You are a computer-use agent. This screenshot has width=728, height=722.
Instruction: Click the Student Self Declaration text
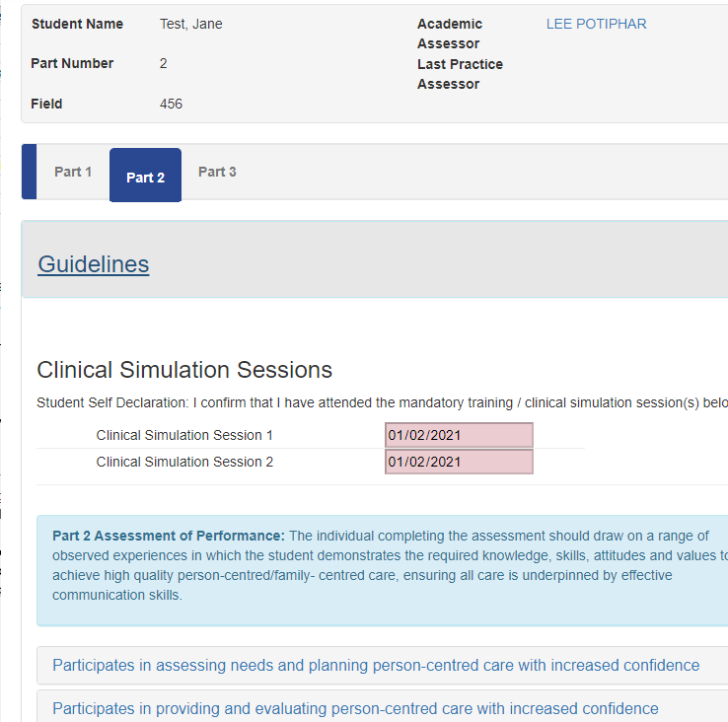coord(382,402)
